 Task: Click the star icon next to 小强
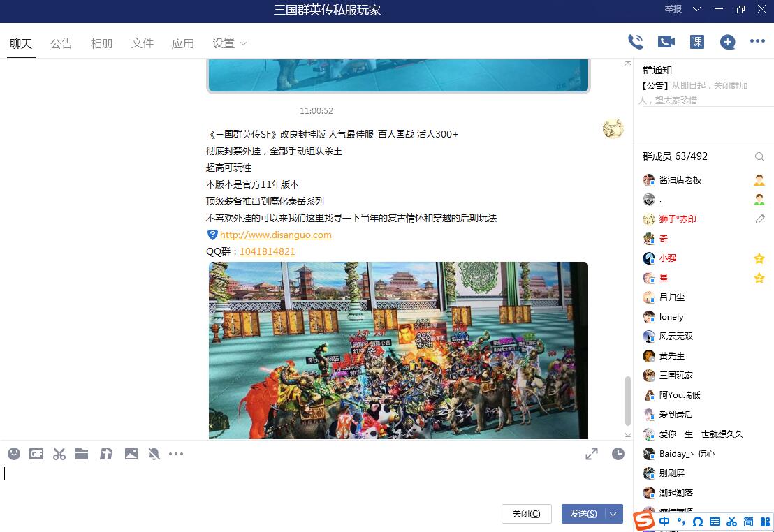(x=759, y=258)
